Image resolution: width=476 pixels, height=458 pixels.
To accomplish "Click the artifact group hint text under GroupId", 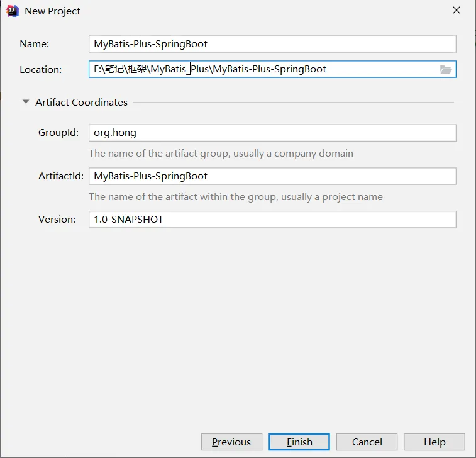I will (x=221, y=154).
